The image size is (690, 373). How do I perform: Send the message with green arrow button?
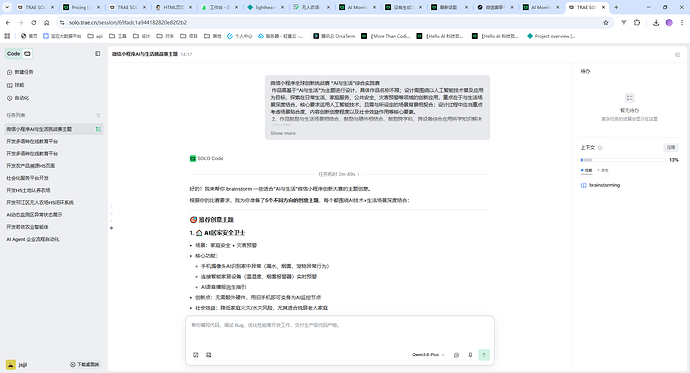coord(484,355)
